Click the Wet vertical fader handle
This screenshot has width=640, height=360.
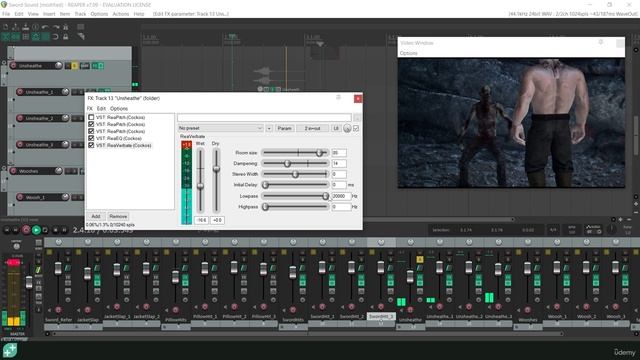point(200,186)
